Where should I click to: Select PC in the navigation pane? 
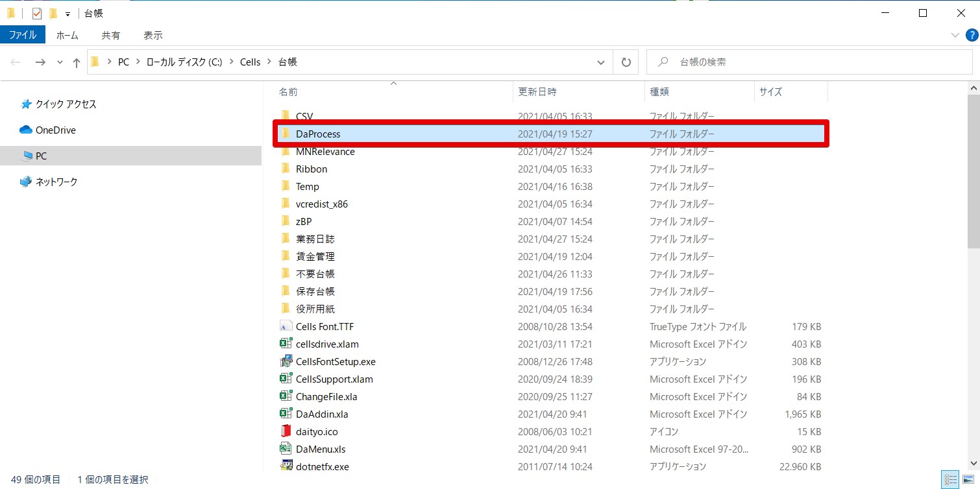coord(130,156)
